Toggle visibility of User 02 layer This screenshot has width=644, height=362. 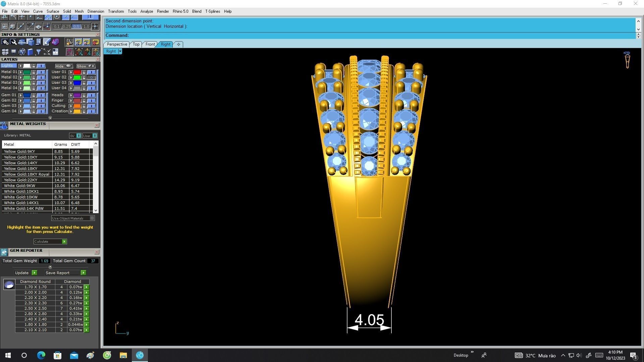click(91, 77)
